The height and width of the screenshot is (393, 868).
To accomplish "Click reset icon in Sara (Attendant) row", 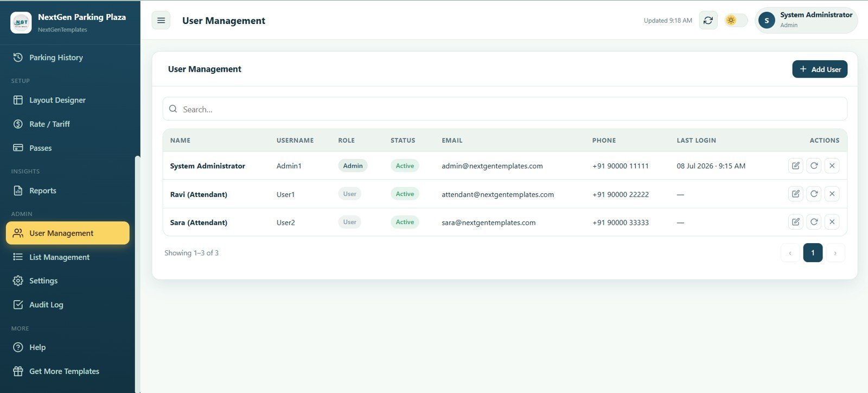I will (x=814, y=222).
